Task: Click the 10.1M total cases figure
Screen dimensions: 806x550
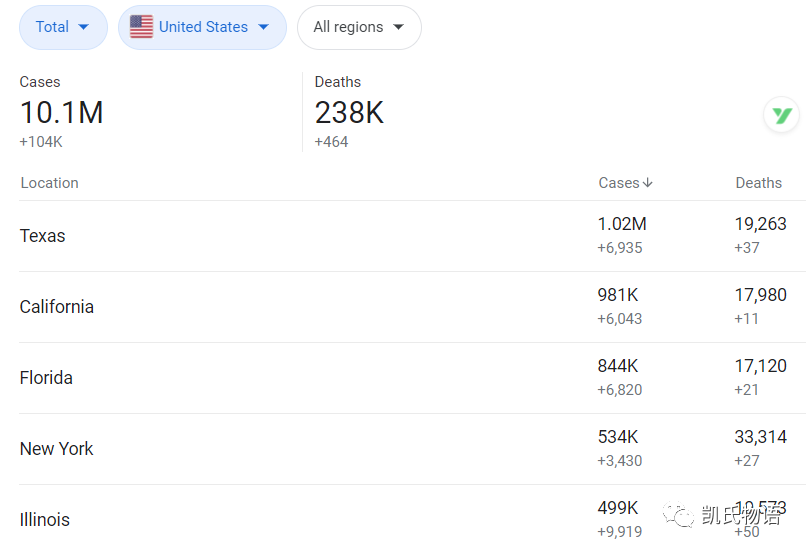Action: (62, 113)
